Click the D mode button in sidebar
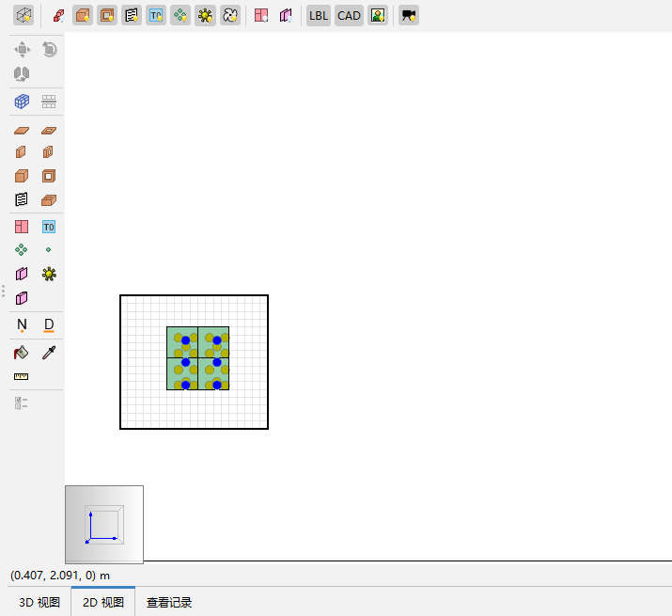672x616 pixels. pos(49,324)
